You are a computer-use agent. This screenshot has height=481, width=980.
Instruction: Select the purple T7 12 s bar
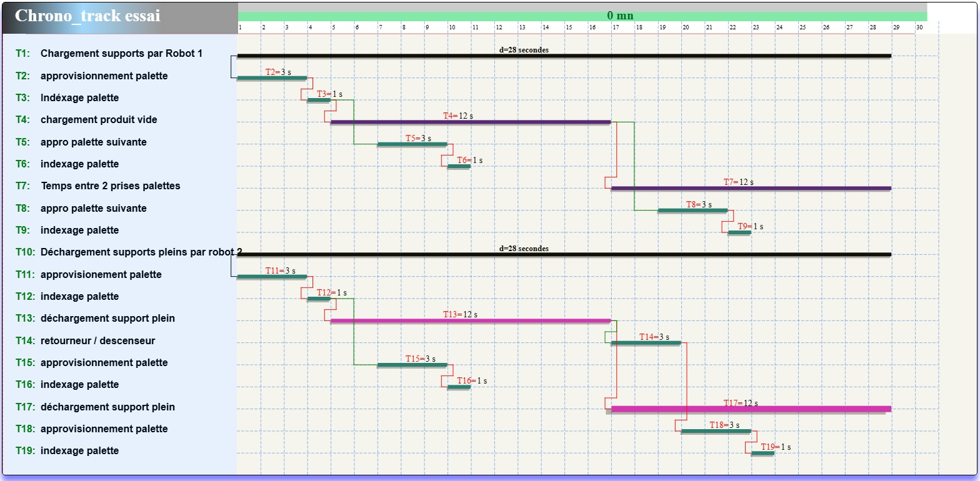point(751,188)
